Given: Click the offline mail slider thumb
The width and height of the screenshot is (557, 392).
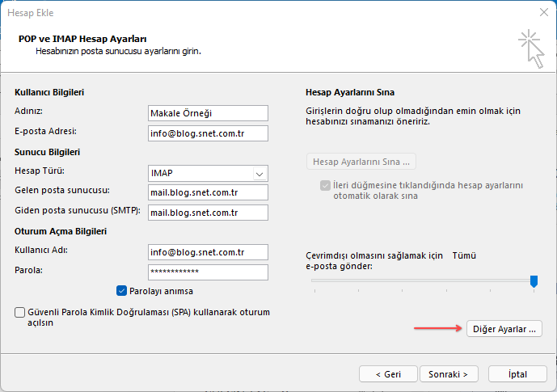Looking at the screenshot, I should (x=534, y=280).
